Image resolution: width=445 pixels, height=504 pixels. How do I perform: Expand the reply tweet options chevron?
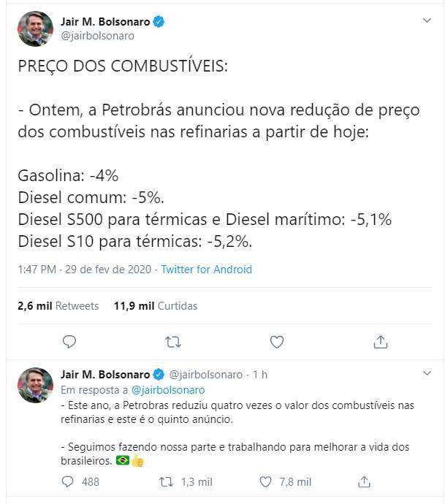(x=427, y=373)
